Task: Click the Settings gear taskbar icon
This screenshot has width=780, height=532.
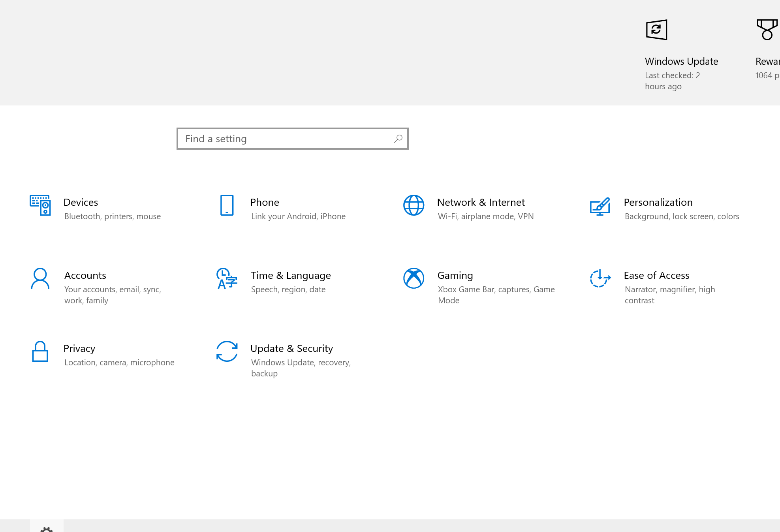Action: (x=47, y=528)
